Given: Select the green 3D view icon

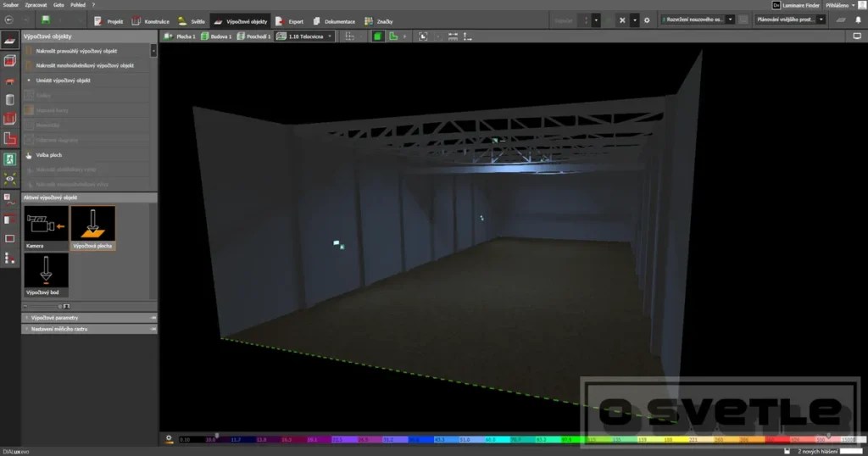Looking at the screenshot, I should tap(377, 36).
